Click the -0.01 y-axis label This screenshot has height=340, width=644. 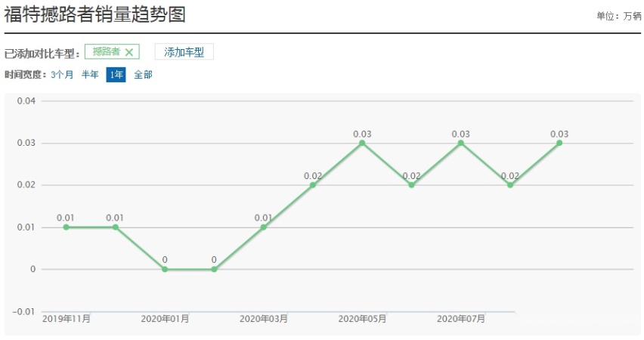24,311
